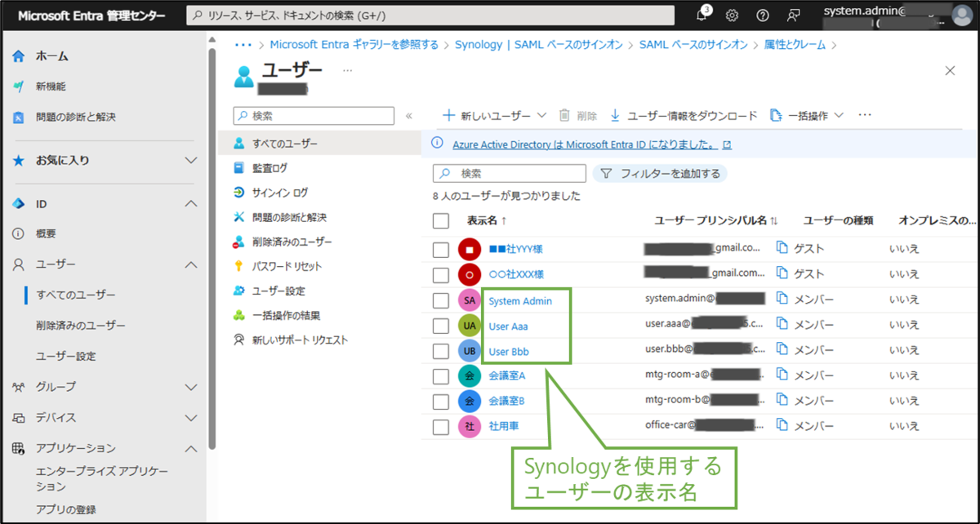The width and height of the screenshot is (980, 524).
Task: Open the more options ellipsis in the toolbar
Action: [x=866, y=115]
